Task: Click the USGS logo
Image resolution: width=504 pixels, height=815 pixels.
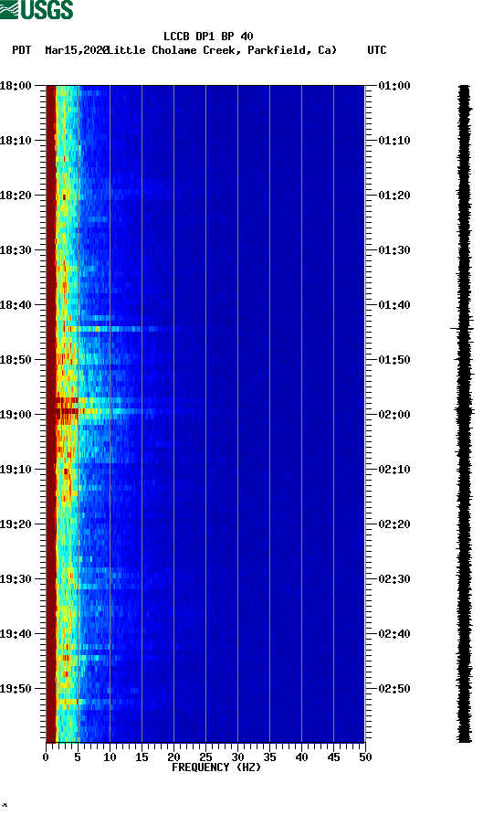Action: coord(37,10)
